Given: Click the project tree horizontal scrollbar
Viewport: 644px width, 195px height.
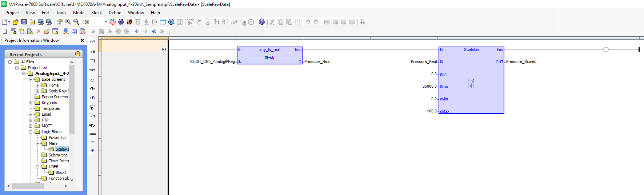Looking at the screenshot, I should pos(28,186).
